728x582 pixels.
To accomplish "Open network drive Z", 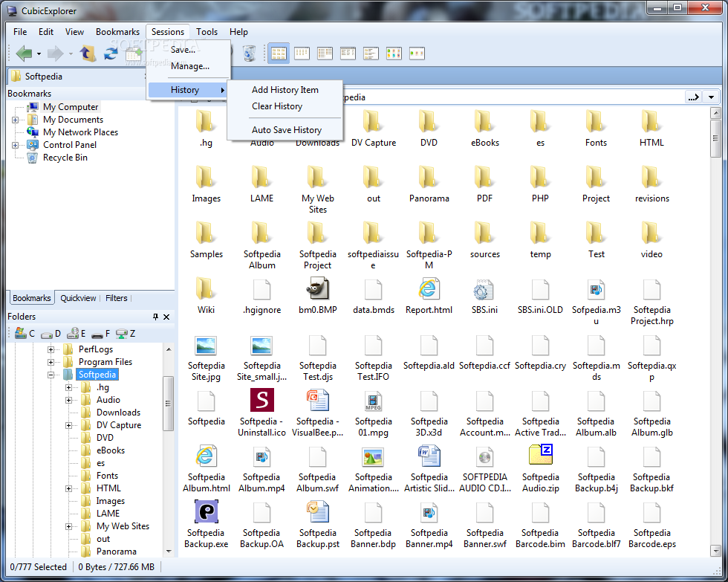I will coord(126,334).
